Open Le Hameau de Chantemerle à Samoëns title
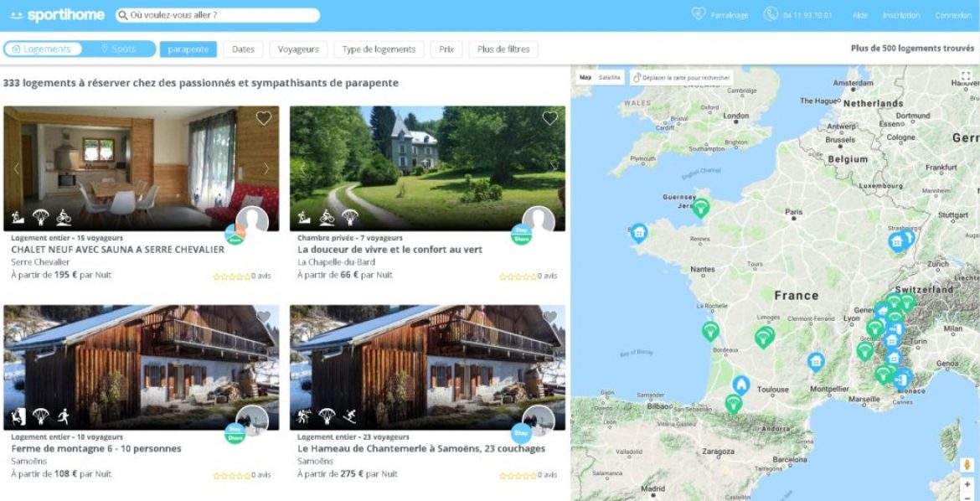This screenshot has width=980, height=501. [x=421, y=448]
